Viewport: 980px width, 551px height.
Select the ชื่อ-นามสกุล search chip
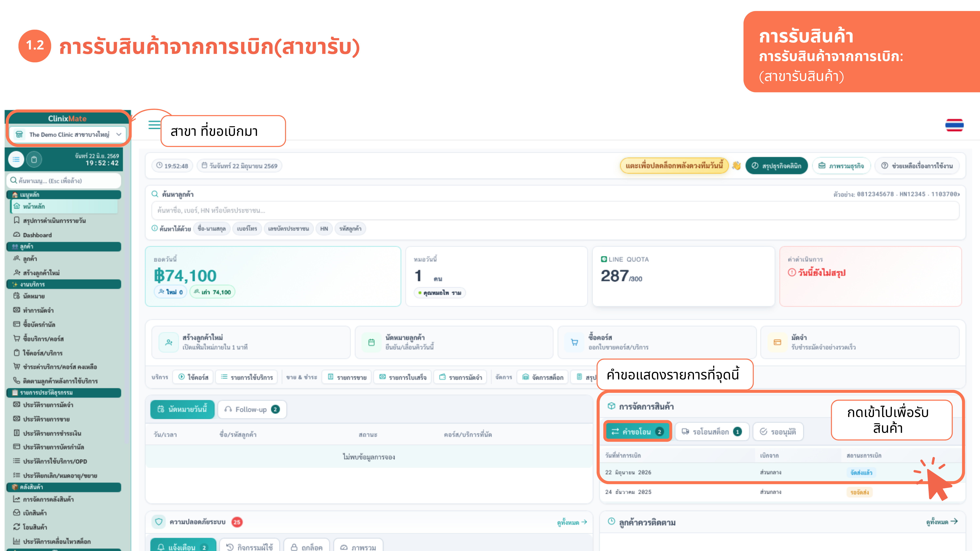[212, 229]
